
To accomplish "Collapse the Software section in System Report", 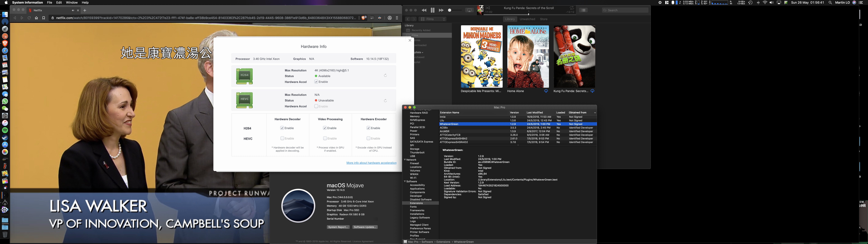I will (x=405, y=181).
